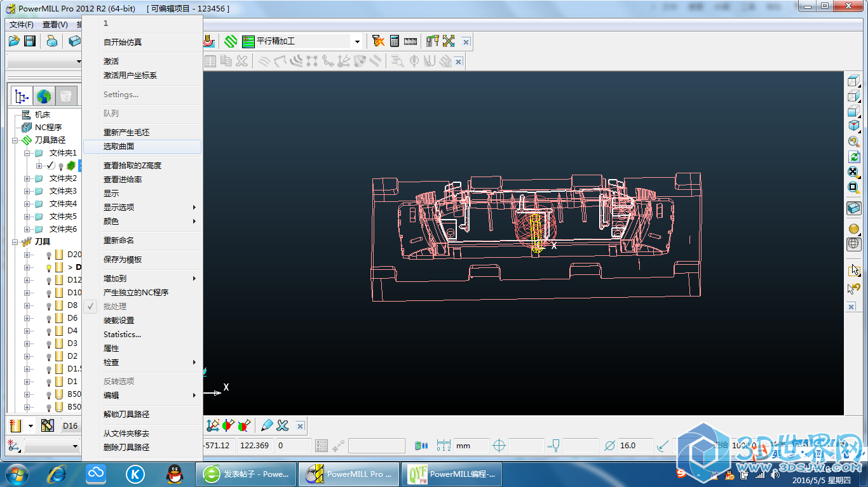Viewport: 868px width, 487px height.
Task: Click the Open project folder icon
Action: pyautogui.click(x=14, y=41)
